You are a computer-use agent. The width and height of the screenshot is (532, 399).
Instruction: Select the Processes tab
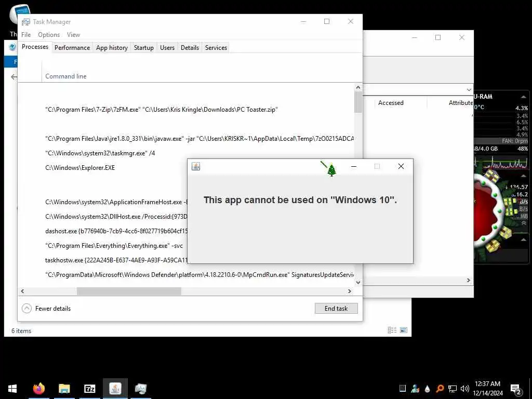[x=35, y=47]
